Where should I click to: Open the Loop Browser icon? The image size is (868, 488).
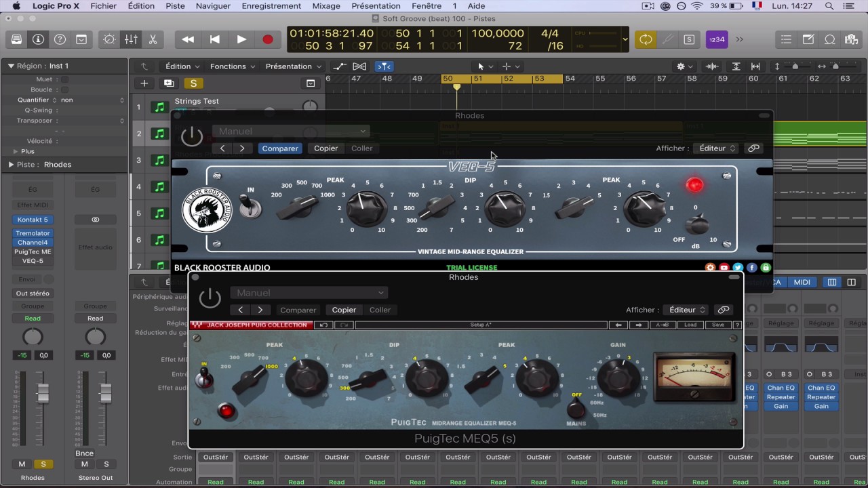(829, 39)
